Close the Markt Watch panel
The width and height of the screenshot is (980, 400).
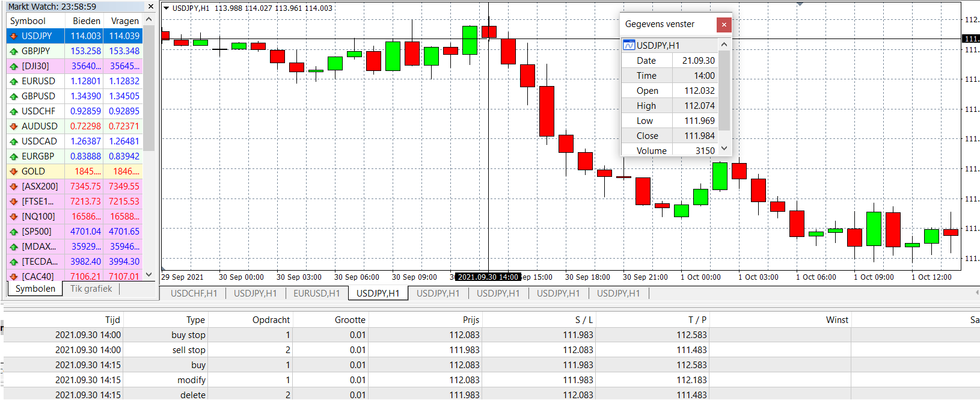pyautogui.click(x=150, y=7)
